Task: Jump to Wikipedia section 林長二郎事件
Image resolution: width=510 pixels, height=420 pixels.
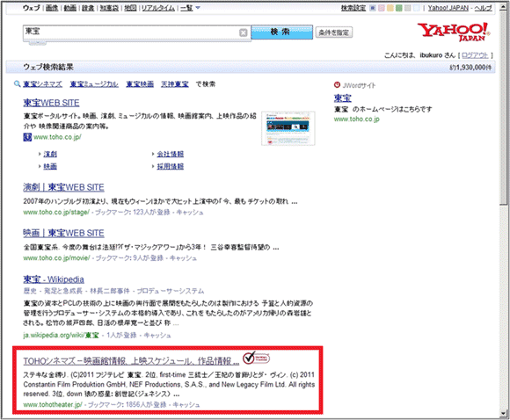Action: click(x=110, y=291)
